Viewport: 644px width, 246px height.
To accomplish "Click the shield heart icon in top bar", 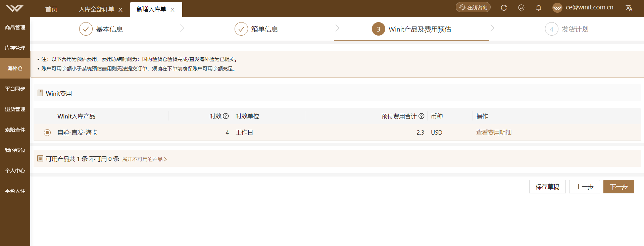I will (x=521, y=8).
